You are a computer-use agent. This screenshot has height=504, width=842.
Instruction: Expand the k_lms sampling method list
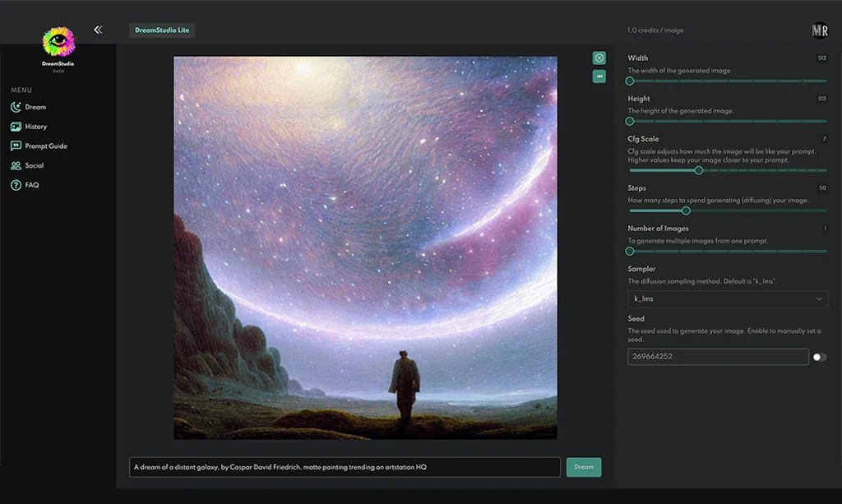(x=727, y=299)
